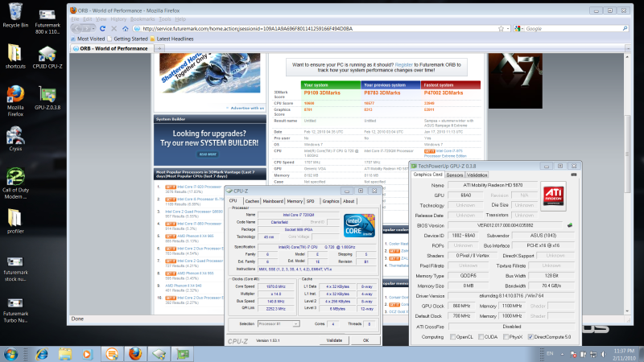The image size is (644, 362).
Task: Open Firefox History menu
Action: pyautogui.click(x=118, y=19)
